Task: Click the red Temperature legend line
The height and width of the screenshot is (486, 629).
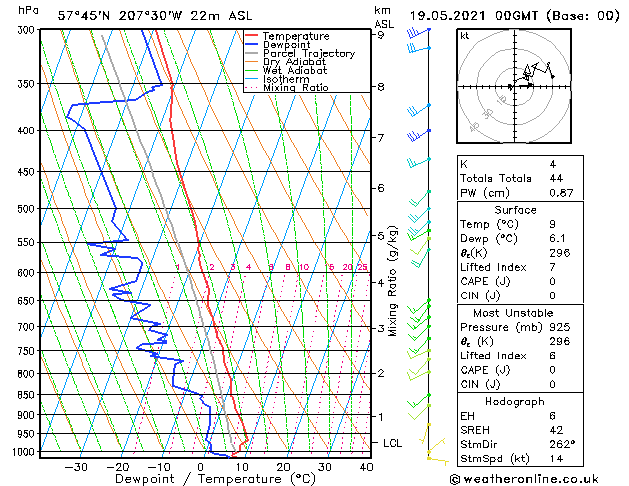Action: (x=251, y=36)
